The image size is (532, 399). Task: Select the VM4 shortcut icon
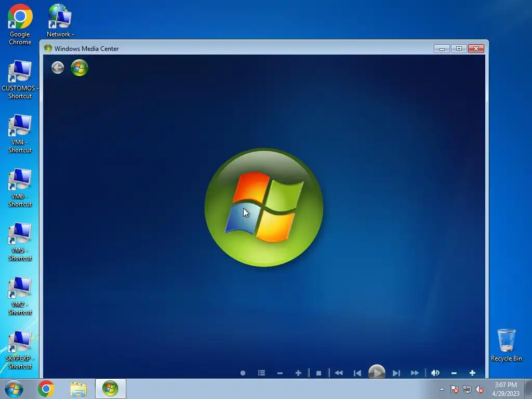click(20, 134)
